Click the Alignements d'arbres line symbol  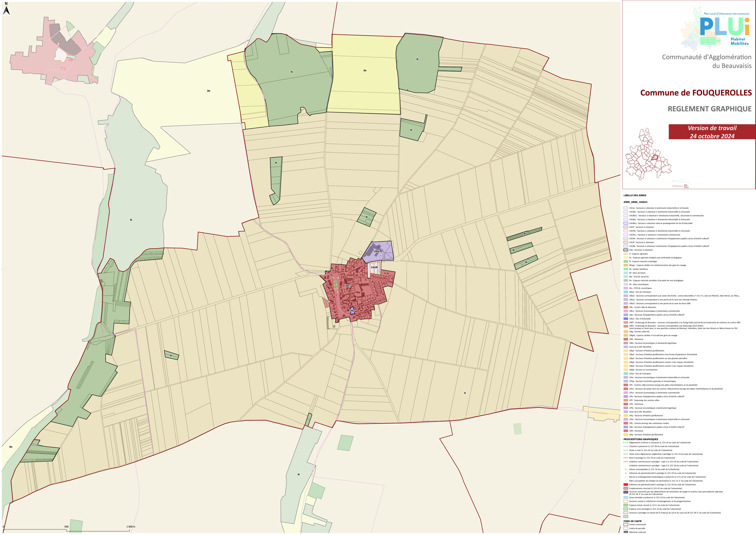626,443
